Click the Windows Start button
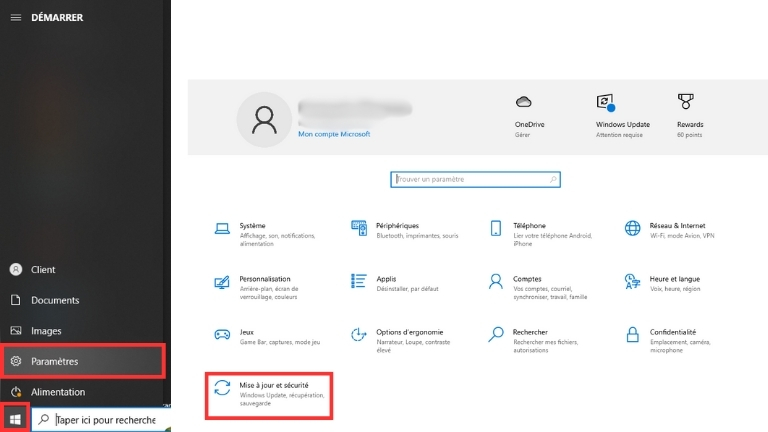This screenshot has width=768, height=432. click(15, 418)
